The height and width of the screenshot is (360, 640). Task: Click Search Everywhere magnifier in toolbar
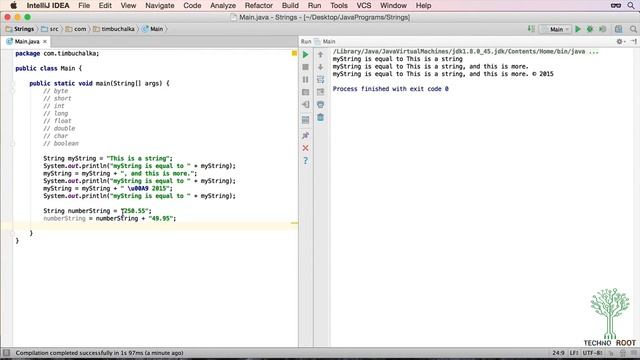633,29
